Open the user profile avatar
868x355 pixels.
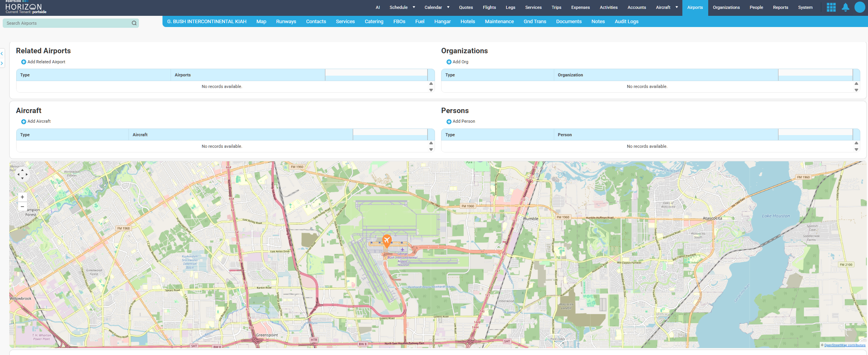pyautogui.click(x=860, y=7)
